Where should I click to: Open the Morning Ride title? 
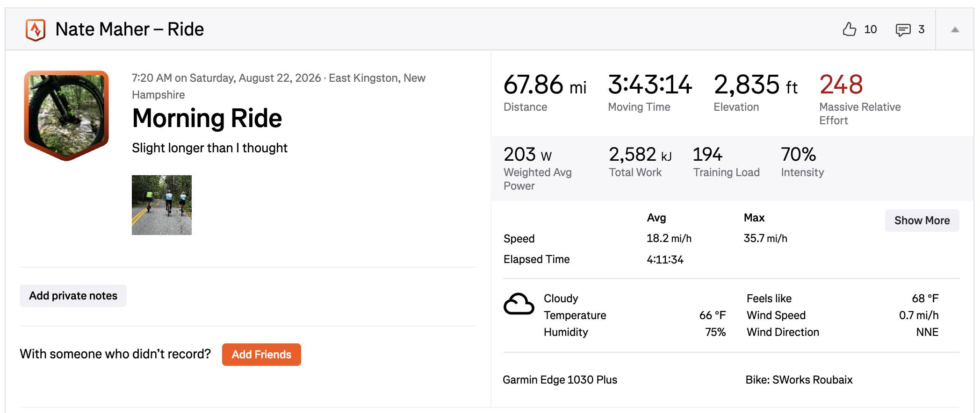(207, 118)
